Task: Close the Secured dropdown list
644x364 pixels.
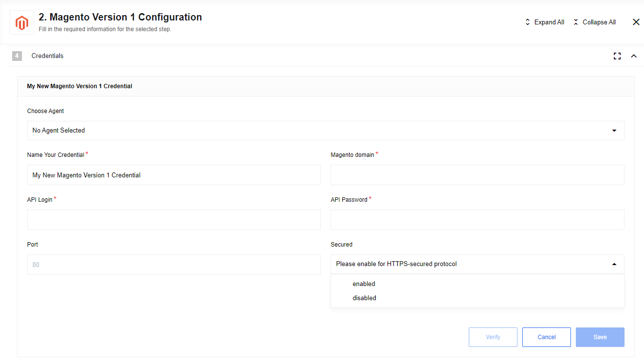Action: point(477,264)
